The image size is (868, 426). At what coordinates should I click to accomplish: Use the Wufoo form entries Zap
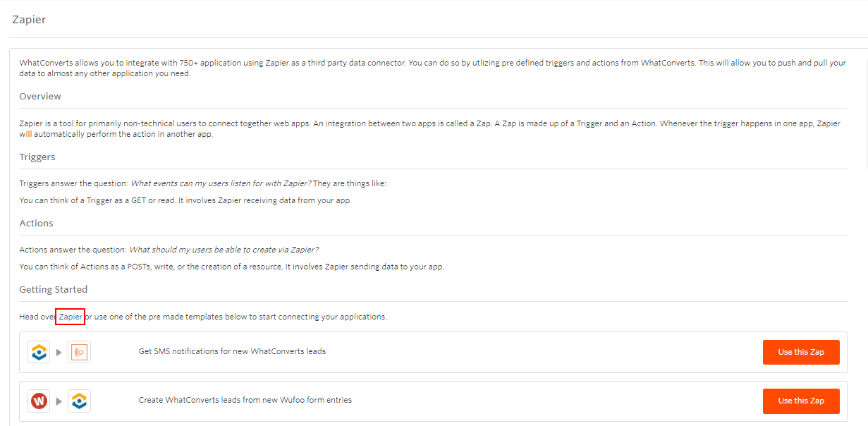[801, 401]
